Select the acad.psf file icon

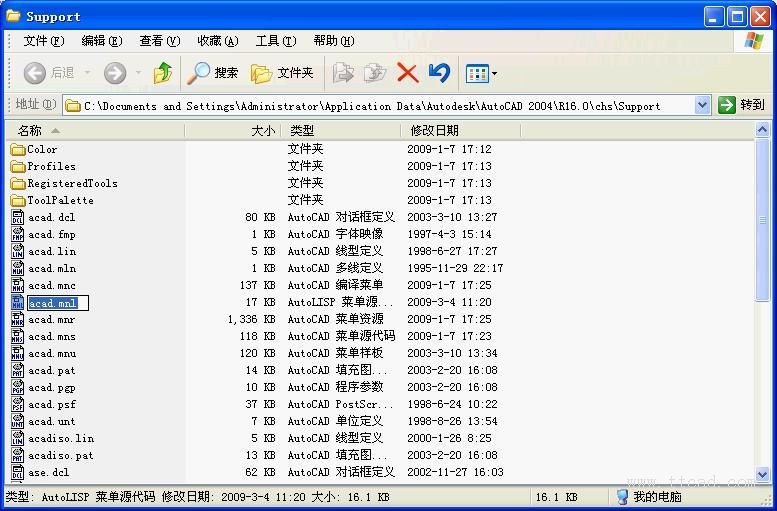(17, 404)
